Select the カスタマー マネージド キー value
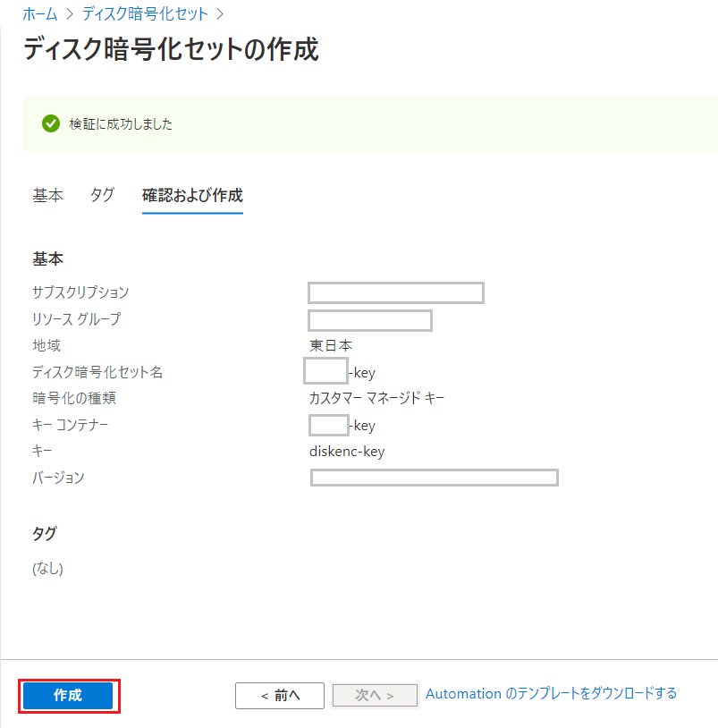Viewport: 718px width, 728px height. point(376,398)
